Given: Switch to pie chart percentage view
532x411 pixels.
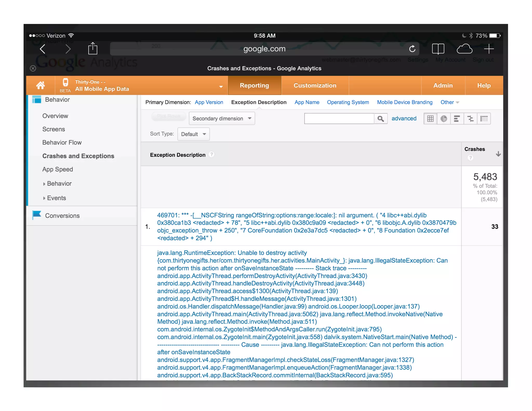Looking at the screenshot, I should (x=444, y=119).
